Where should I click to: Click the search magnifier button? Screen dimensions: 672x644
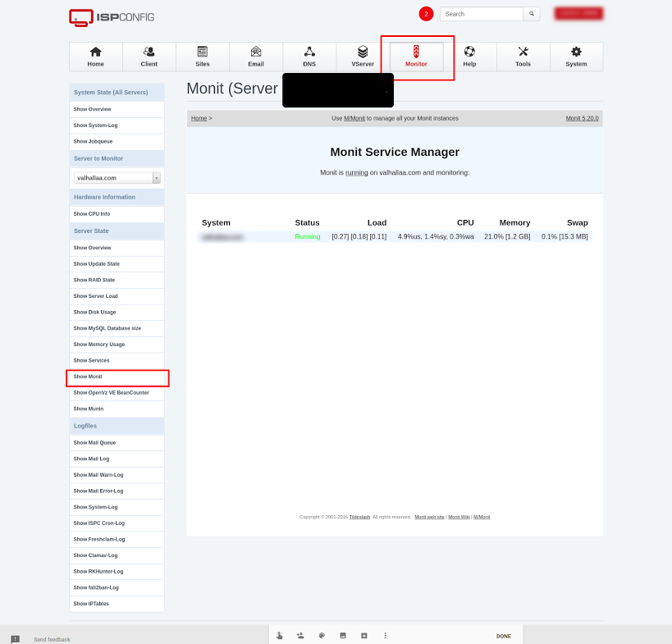(x=532, y=14)
